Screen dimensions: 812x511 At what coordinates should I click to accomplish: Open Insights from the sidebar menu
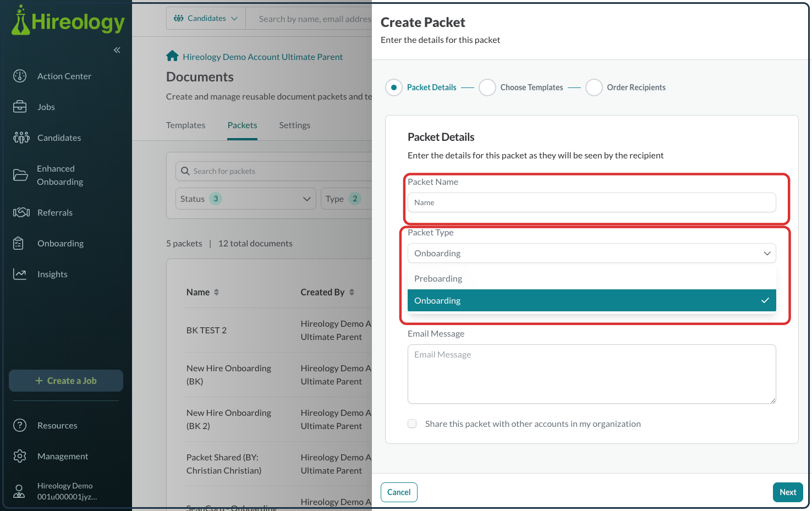[52, 274]
